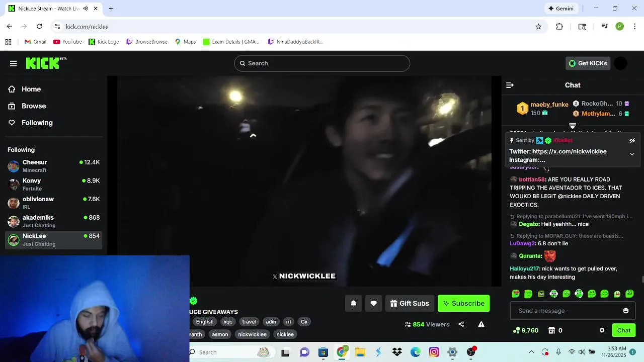Open Following in sidebar
644x362 pixels.
37,123
